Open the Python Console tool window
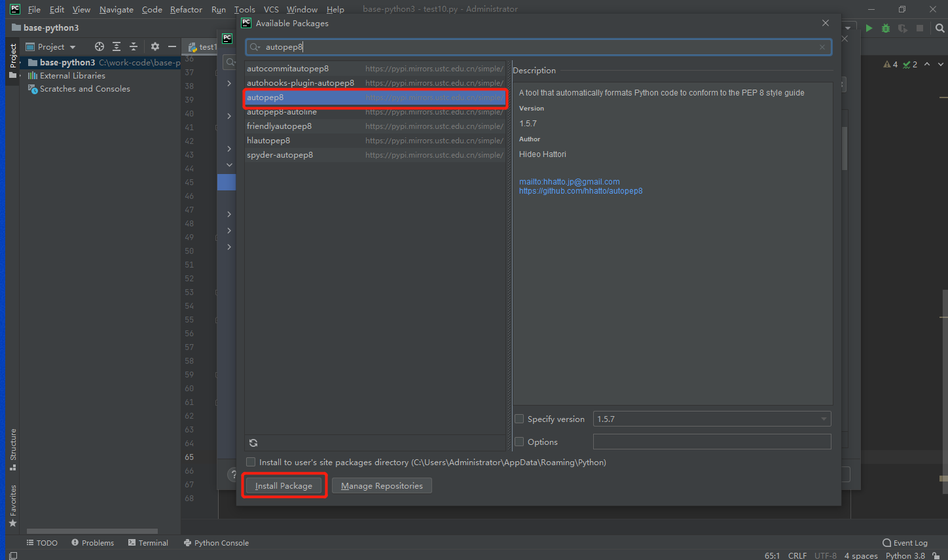Screen dimensions: 948x560 (217, 543)
